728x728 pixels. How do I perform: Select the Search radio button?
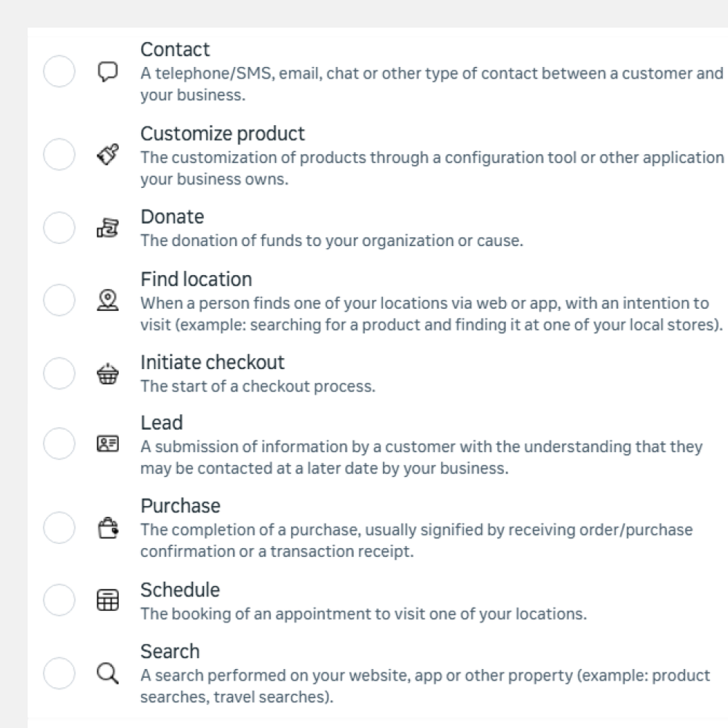click(x=59, y=673)
